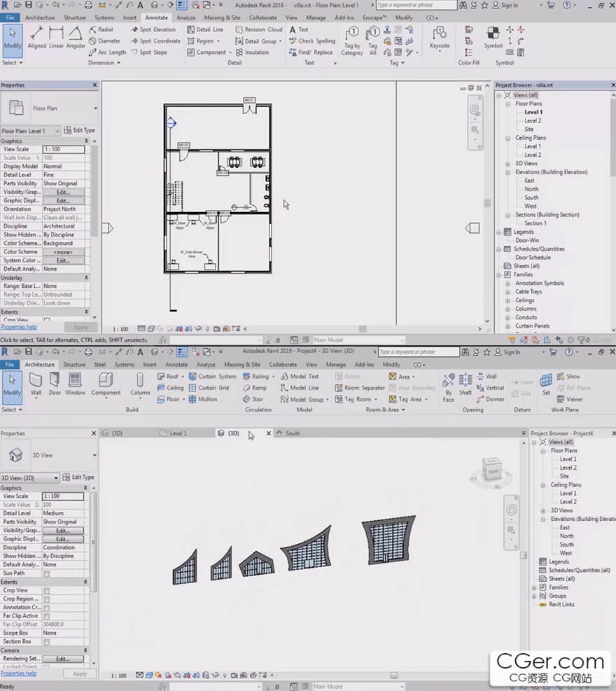Expand Families node in lower Project Browser

(x=534, y=587)
